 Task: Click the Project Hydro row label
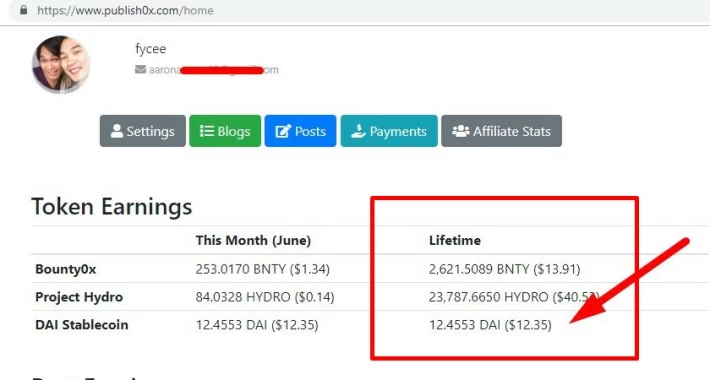click(x=79, y=297)
